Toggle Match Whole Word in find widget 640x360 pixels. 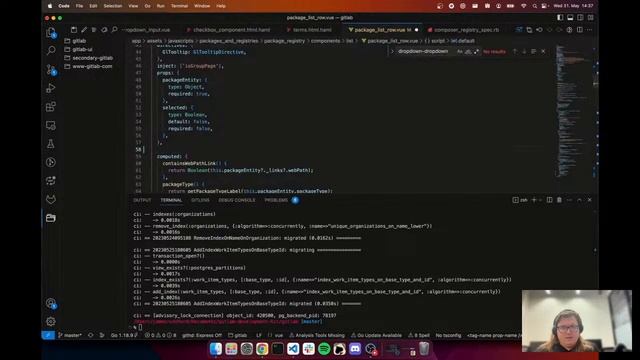tap(468, 51)
